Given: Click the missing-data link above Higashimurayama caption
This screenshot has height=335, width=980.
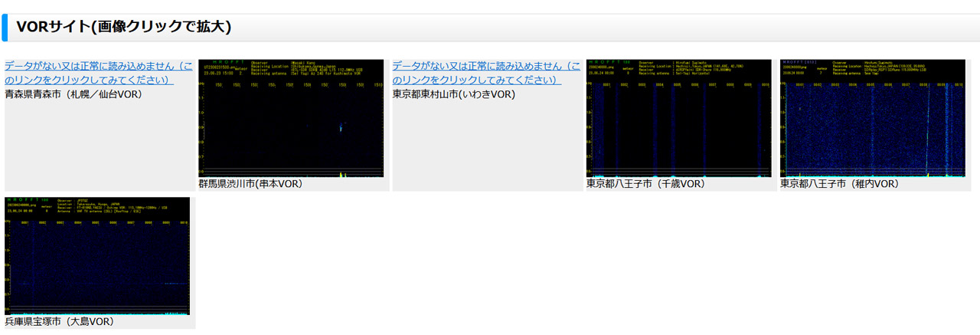Looking at the screenshot, I should (x=486, y=67).
